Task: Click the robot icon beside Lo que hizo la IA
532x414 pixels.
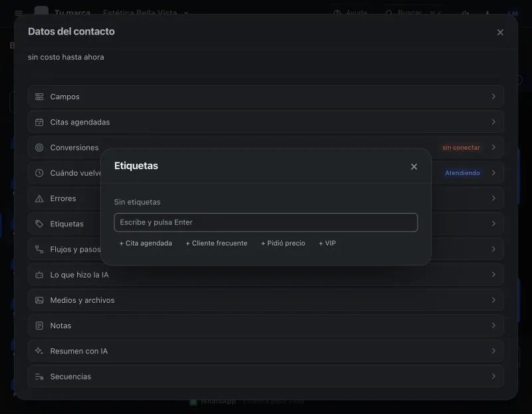Action: (39, 275)
